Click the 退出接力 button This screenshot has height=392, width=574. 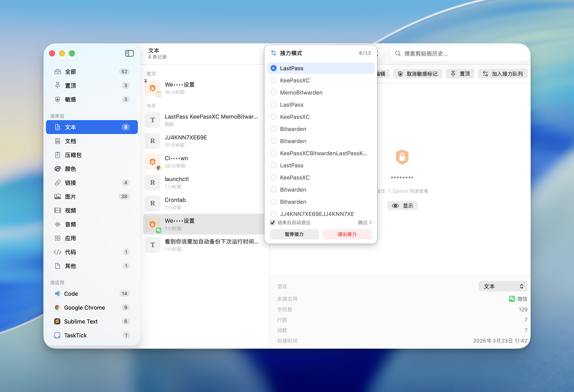(347, 234)
